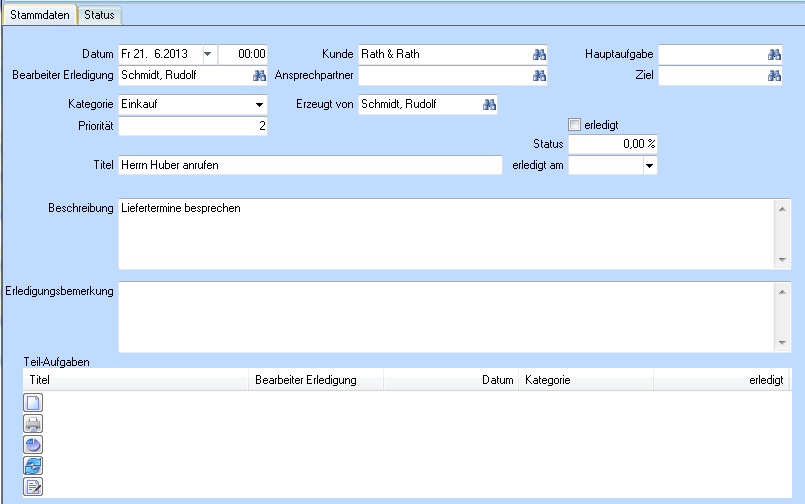Click the printer icon under Teil-Aufgaben

click(33, 423)
